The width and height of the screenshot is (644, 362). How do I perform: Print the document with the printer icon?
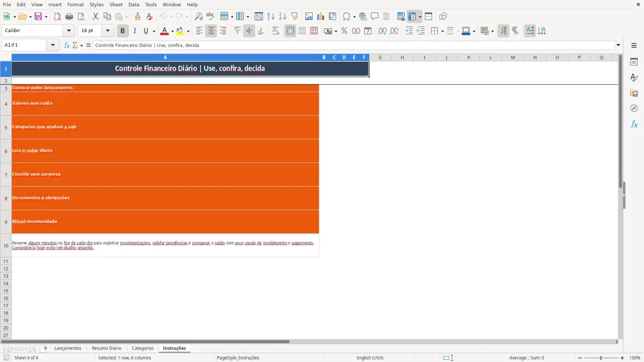[69, 17]
